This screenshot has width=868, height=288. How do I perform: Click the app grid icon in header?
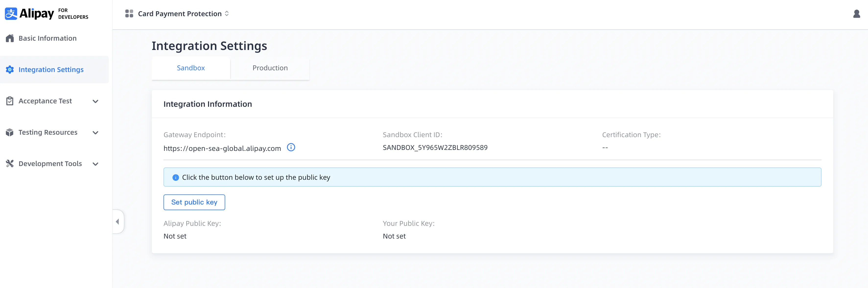click(129, 14)
